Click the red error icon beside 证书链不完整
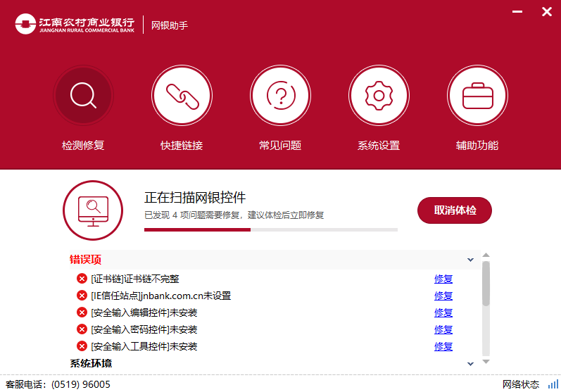561x392 pixels. [82, 278]
